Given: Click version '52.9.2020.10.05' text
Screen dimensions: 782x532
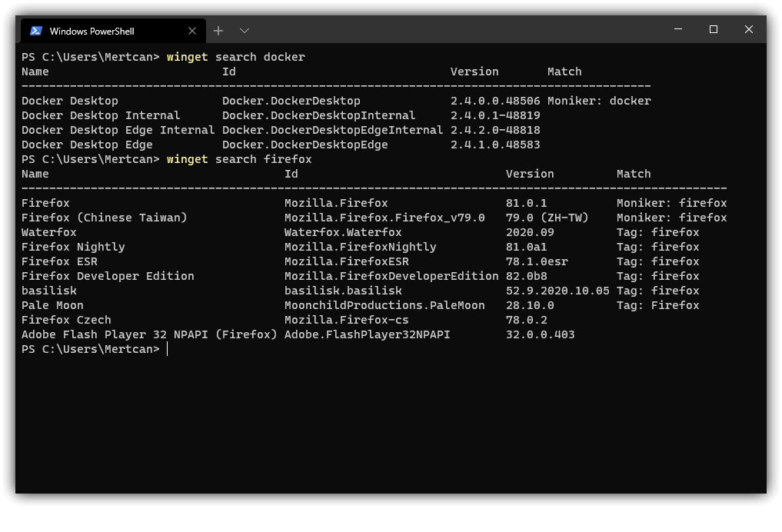Looking at the screenshot, I should 557,291.
